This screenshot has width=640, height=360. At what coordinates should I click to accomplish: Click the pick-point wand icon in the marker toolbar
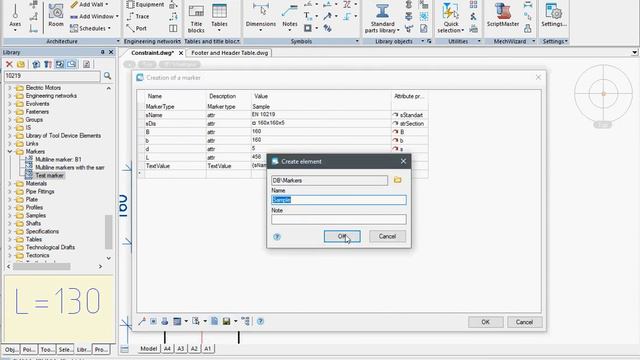click(x=142, y=322)
